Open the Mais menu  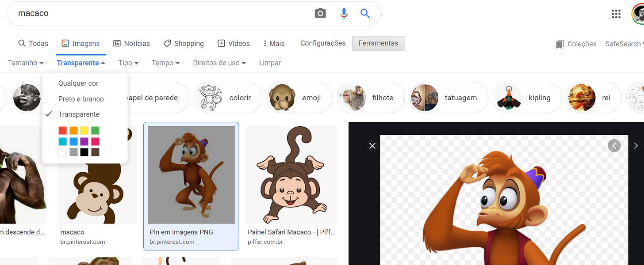coord(274,43)
